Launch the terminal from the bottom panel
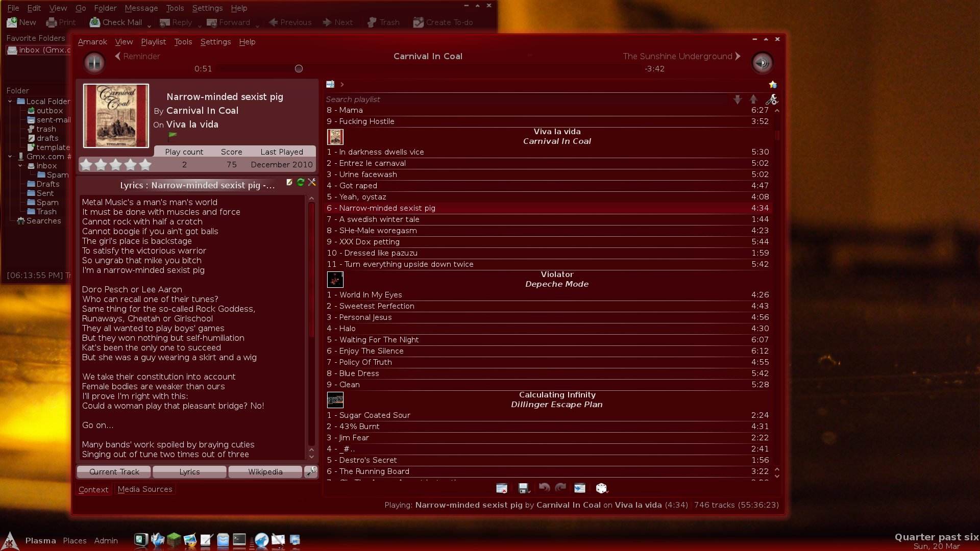This screenshot has height=551, width=980. coord(239,540)
